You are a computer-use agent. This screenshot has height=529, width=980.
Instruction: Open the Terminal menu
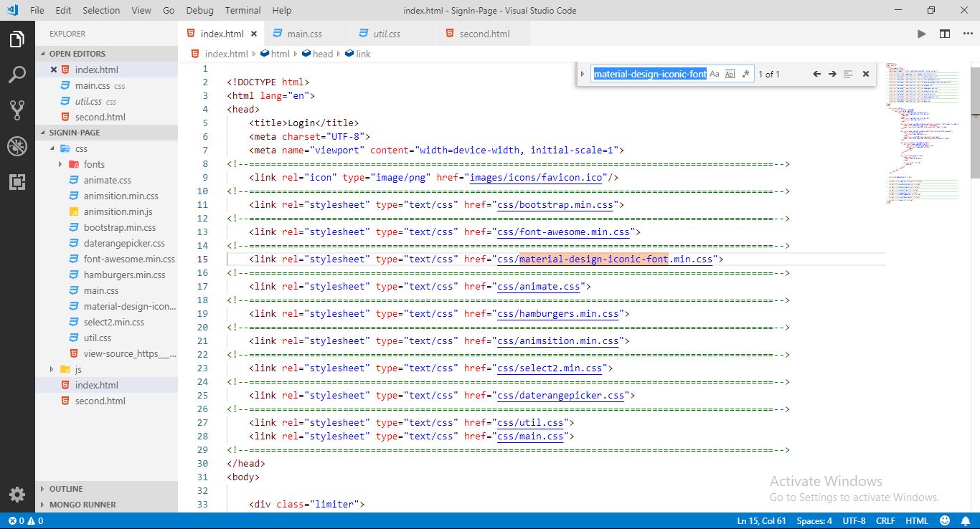(x=242, y=10)
